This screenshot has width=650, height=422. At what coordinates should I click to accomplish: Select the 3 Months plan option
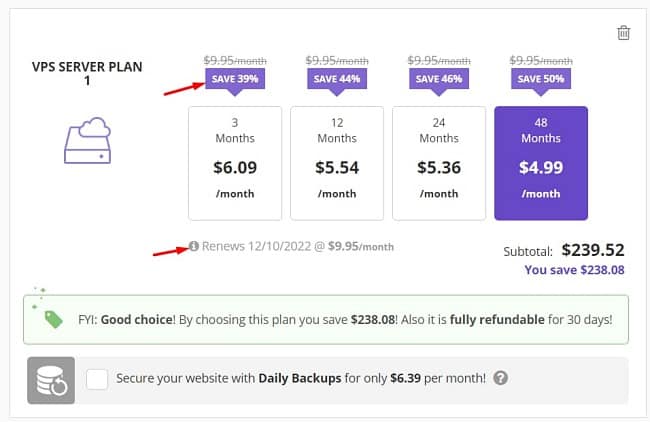pos(235,163)
